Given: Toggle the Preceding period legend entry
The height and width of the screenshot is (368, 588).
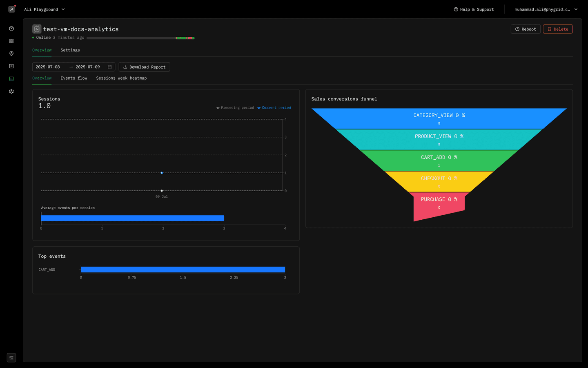Looking at the screenshot, I should (x=235, y=107).
